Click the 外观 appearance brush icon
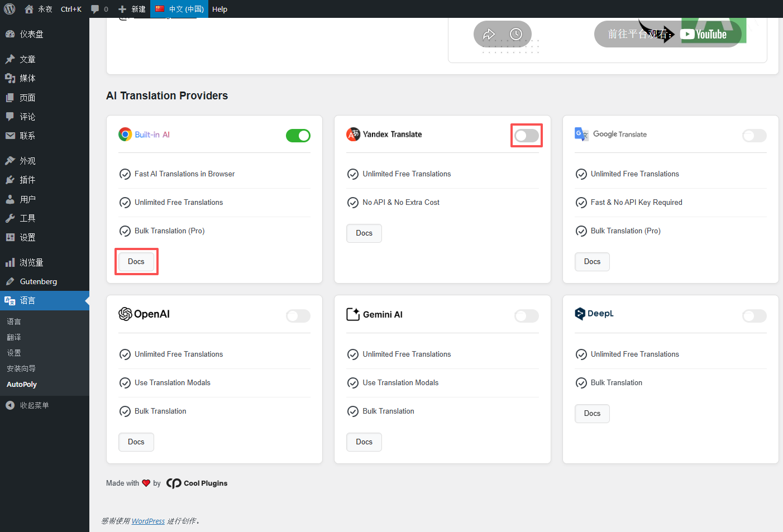The width and height of the screenshot is (783, 532). (x=10, y=161)
